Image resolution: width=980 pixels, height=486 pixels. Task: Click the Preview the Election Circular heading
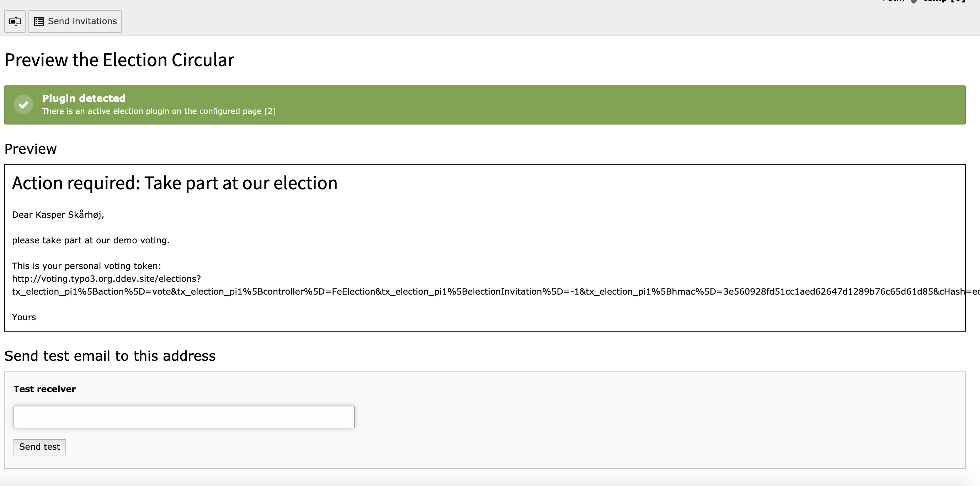pos(119,60)
